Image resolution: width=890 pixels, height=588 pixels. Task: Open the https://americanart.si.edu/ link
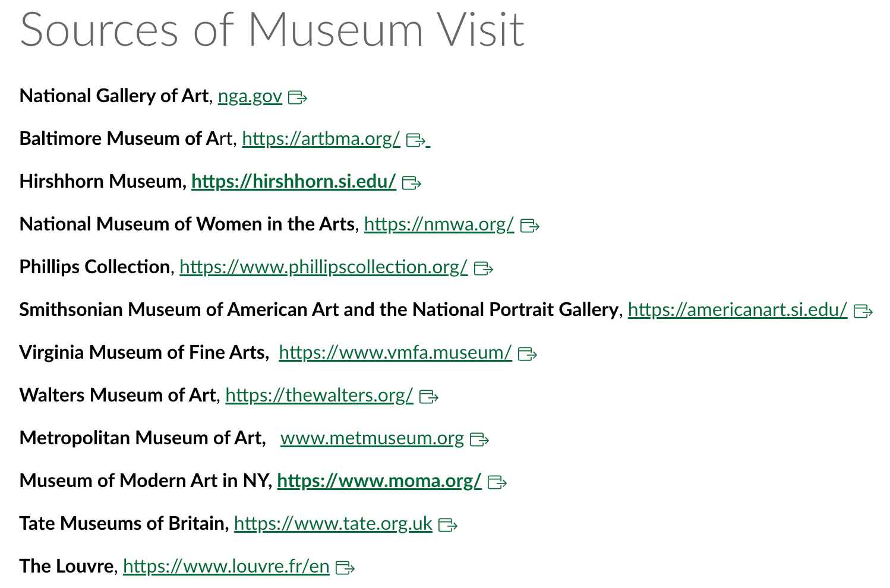(737, 310)
